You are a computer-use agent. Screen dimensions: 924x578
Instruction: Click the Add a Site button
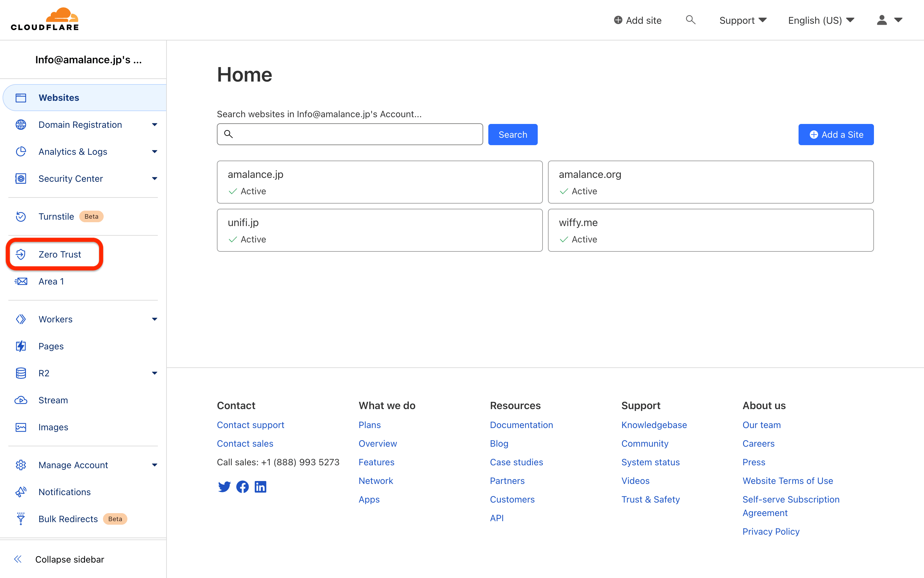[836, 135]
